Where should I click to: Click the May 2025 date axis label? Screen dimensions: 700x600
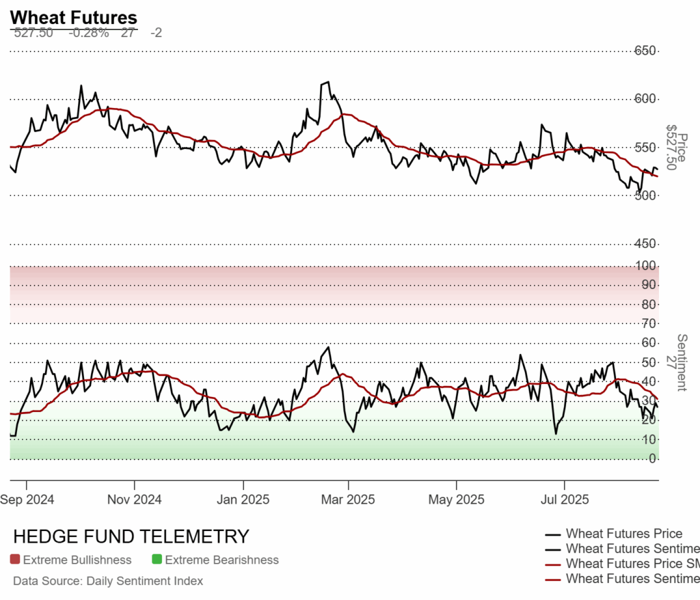pos(456,500)
